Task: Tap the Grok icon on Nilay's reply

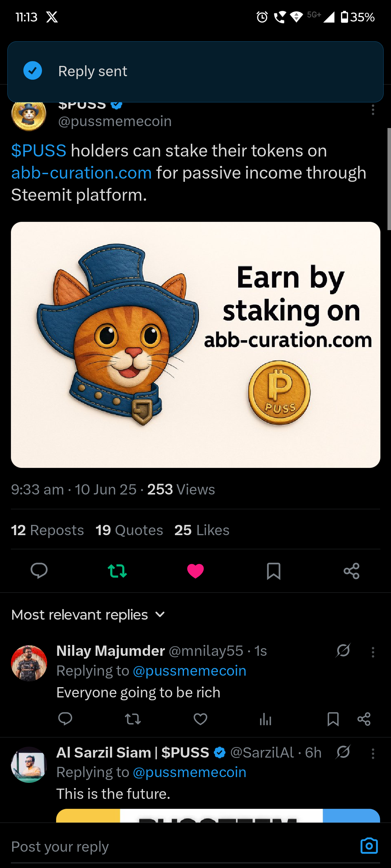Action: (x=343, y=650)
